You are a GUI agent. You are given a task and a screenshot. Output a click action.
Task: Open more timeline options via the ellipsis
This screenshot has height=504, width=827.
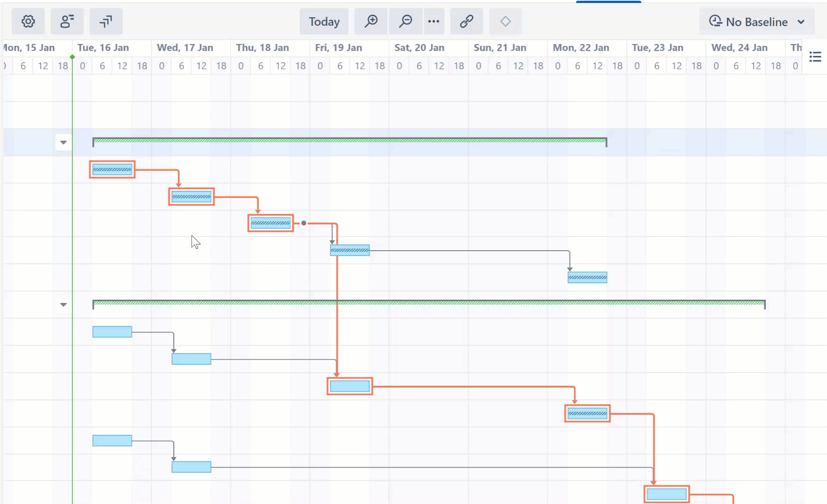[434, 21]
